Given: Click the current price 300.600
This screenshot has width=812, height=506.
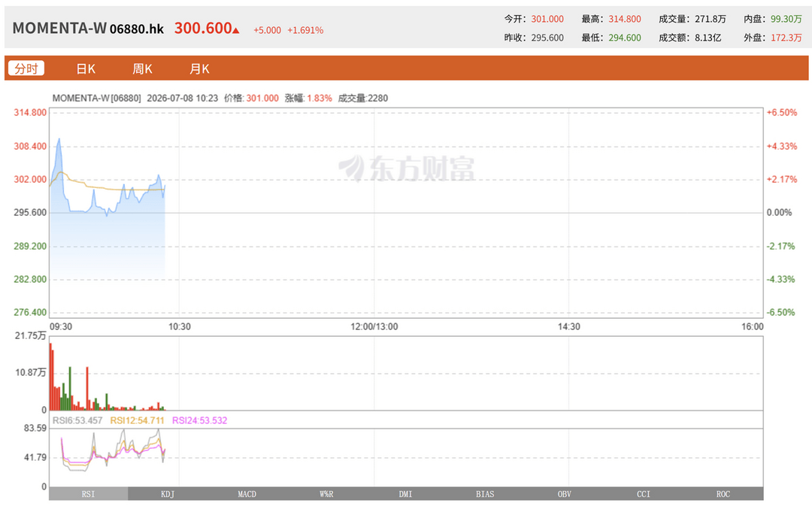Looking at the screenshot, I should 202,28.
